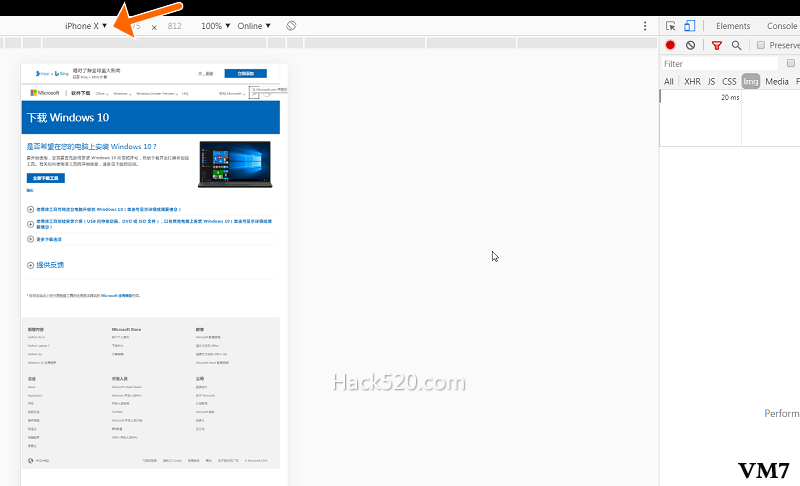
Task: Stop recording network log red button
Action: point(670,45)
